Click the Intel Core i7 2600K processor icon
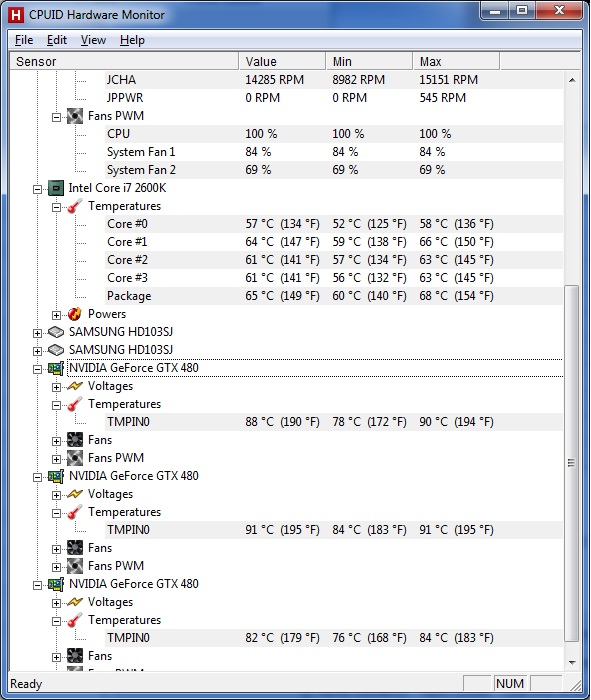The height and width of the screenshot is (700, 591). pyautogui.click(x=56, y=188)
